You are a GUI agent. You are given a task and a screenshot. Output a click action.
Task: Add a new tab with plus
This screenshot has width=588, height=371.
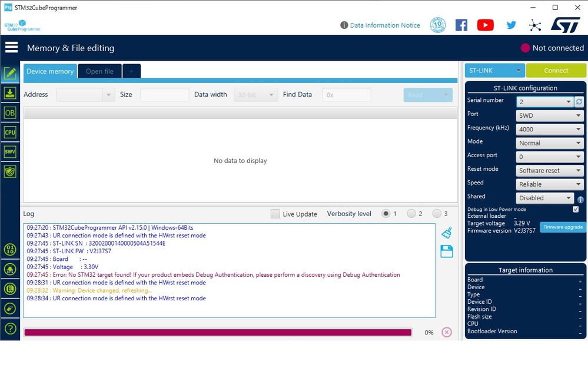point(131,71)
